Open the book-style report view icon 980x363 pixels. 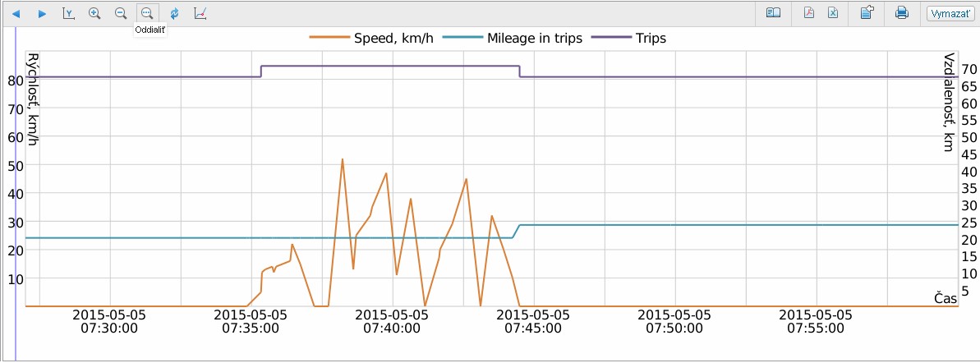tap(773, 12)
